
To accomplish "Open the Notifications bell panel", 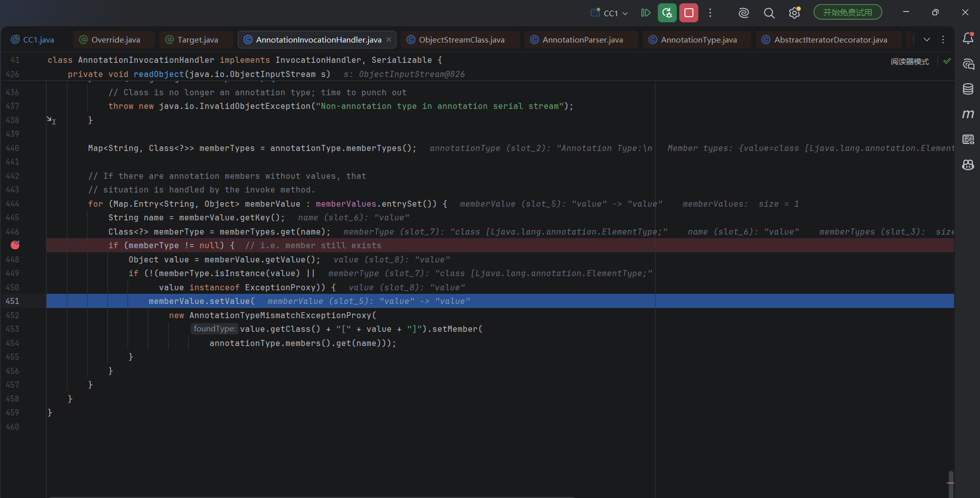I will (x=968, y=39).
